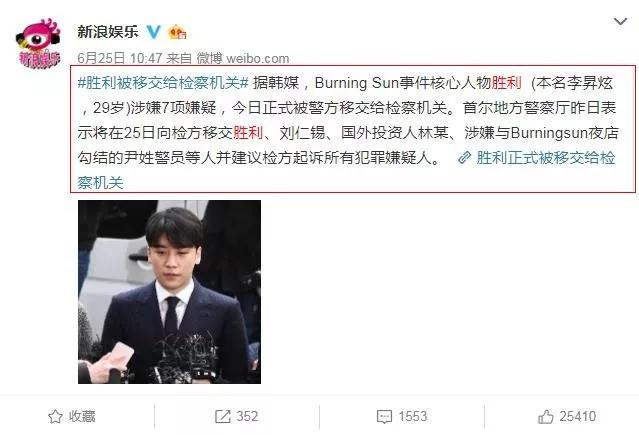
Task: Like the post with thumbs-up icon
Action: [x=546, y=417]
